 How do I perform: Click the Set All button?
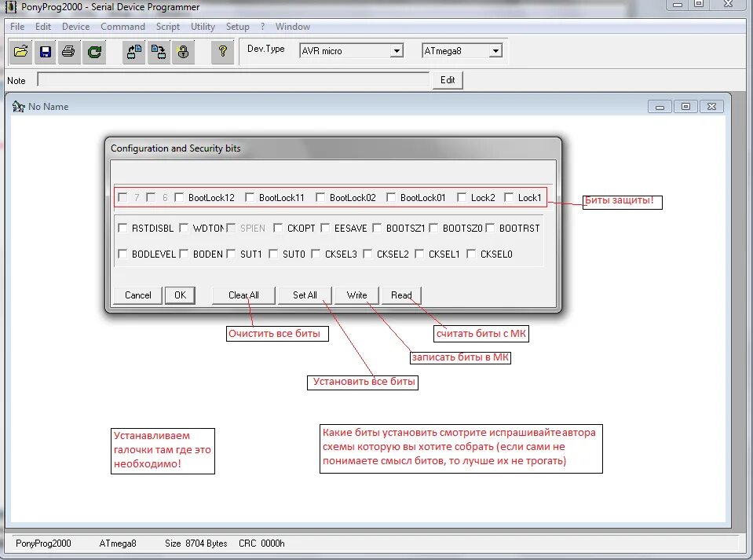(305, 295)
